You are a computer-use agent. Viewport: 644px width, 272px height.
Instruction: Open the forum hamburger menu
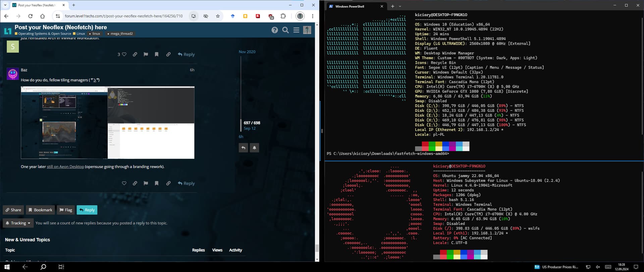click(296, 30)
